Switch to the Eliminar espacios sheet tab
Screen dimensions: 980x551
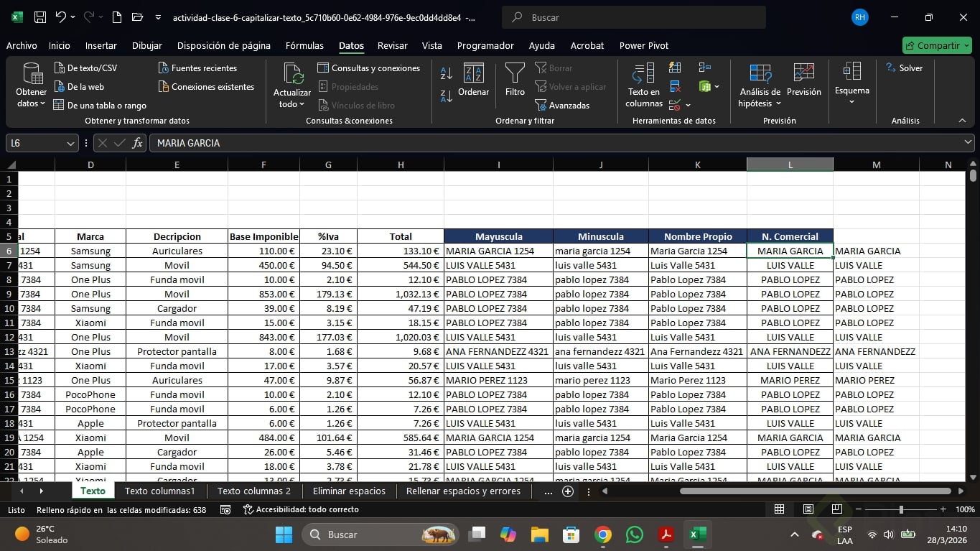[x=349, y=491]
